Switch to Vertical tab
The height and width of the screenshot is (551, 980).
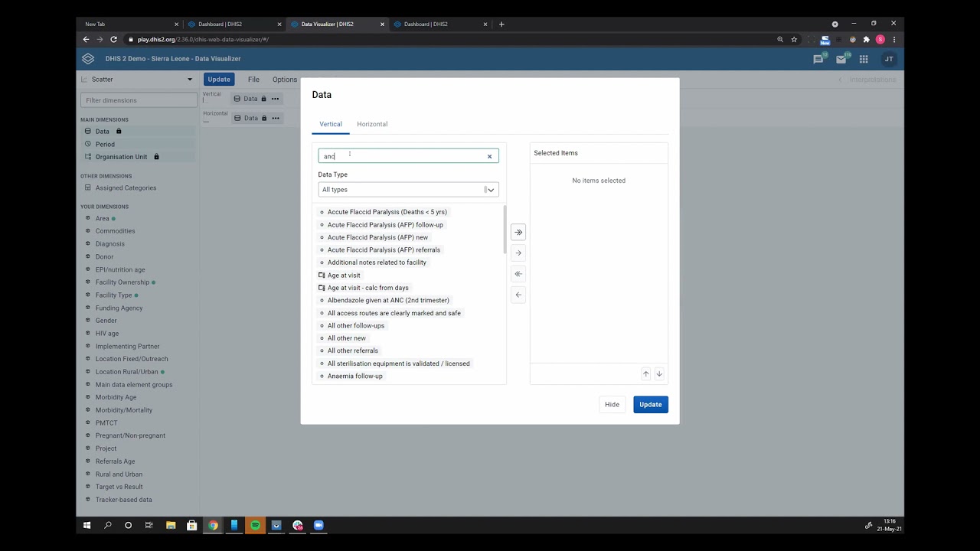coord(331,124)
